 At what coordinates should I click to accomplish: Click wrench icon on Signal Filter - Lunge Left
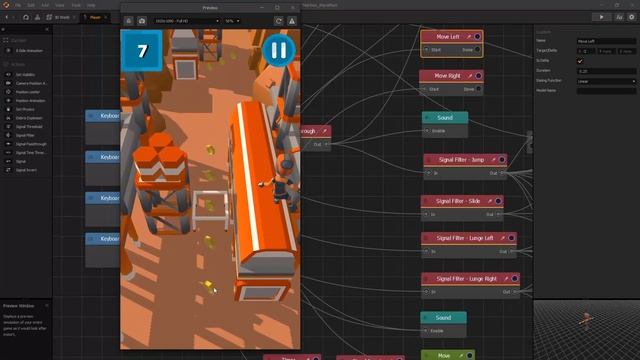pyautogui.click(x=502, y=238)
